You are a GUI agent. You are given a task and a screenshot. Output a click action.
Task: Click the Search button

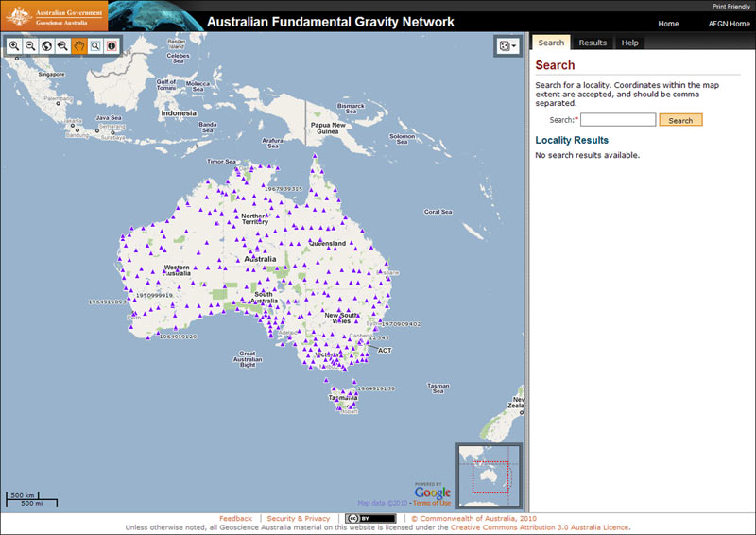coord(680,120)
